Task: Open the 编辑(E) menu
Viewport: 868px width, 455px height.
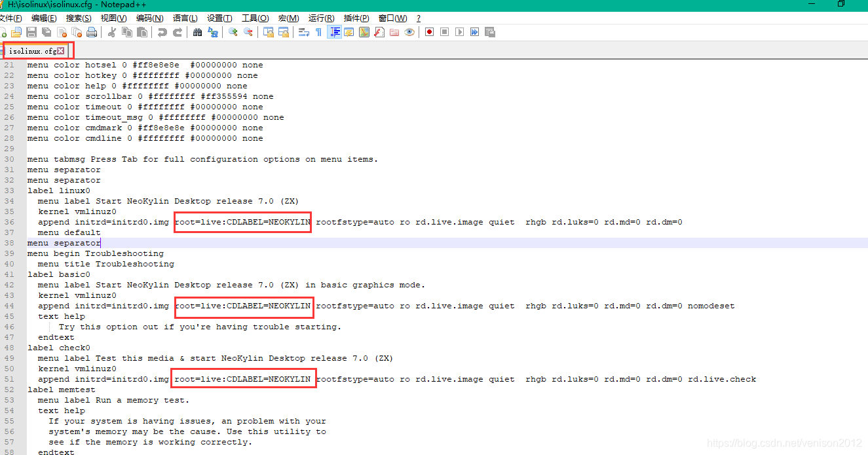Action: (x=44, y=18)
